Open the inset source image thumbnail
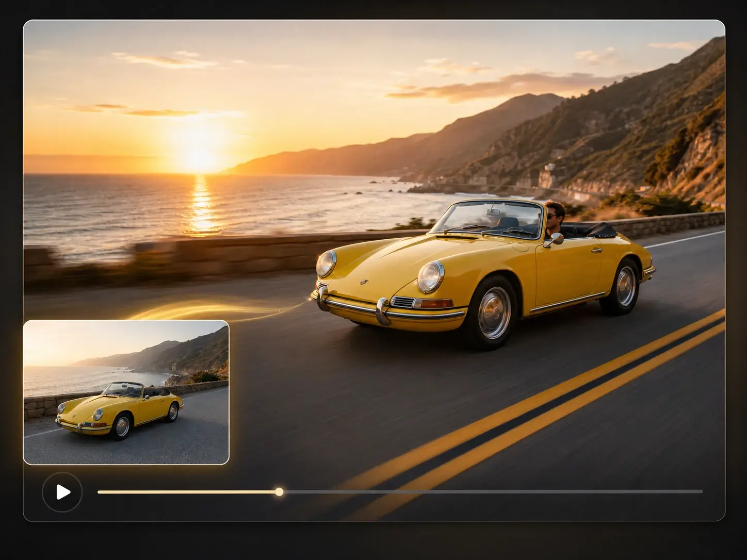The image size is (747, 560). pyautogui.click(x=126, y=392)
